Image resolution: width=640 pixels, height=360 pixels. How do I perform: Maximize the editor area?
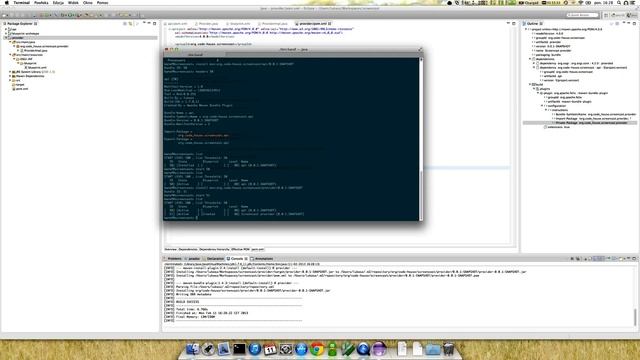pos(514,23)
